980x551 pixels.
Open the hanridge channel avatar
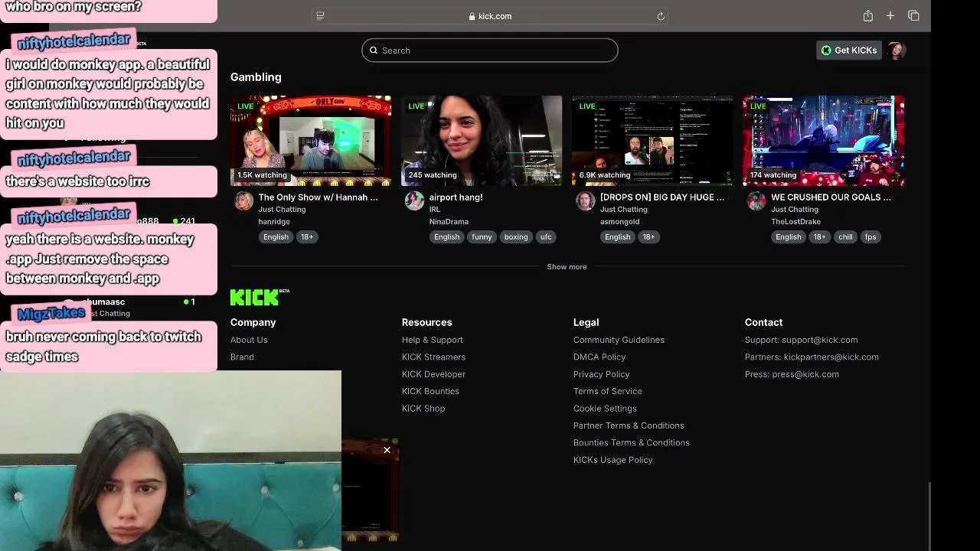pos(244,201)
